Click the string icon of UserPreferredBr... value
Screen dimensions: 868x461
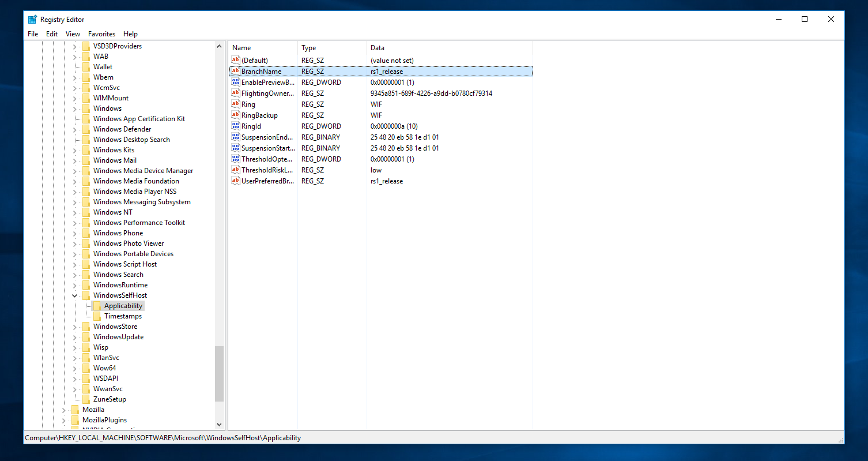tap(235, 181)
